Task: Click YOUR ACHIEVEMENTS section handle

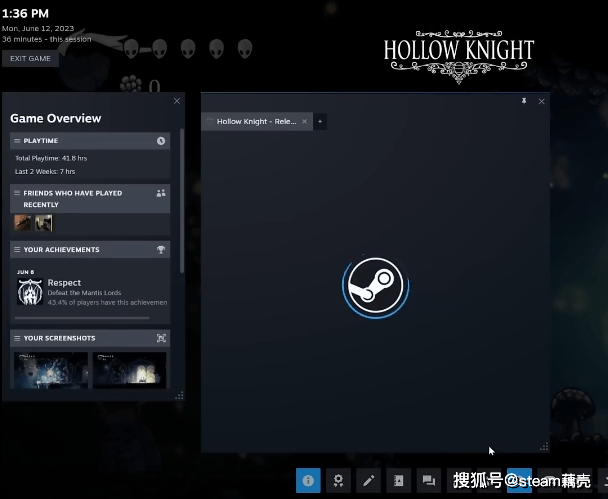Action: pyautogui.click(x=17, y=250)
